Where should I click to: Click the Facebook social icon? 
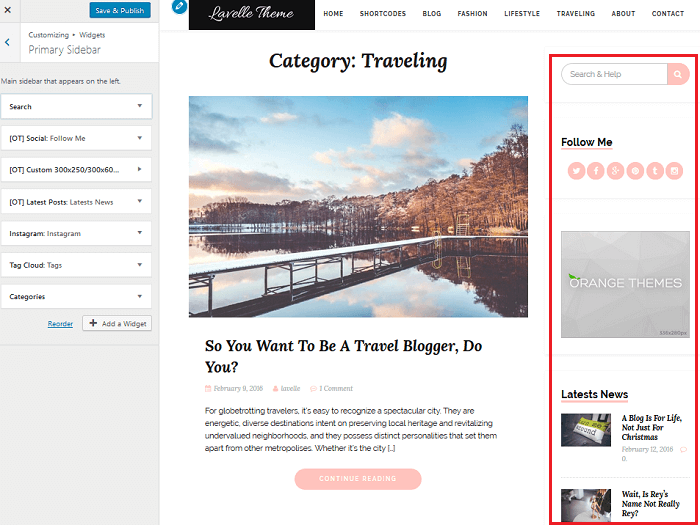click(x=596, y=171)
